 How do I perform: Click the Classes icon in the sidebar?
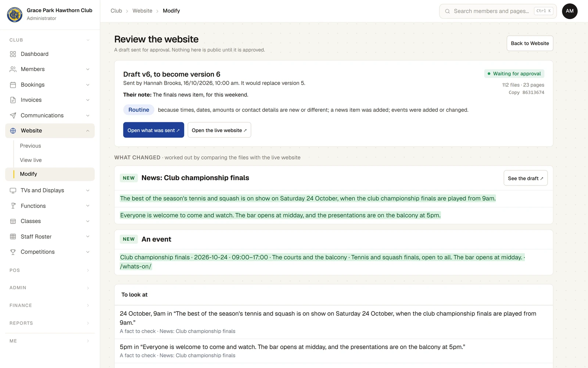click(13, 221)
